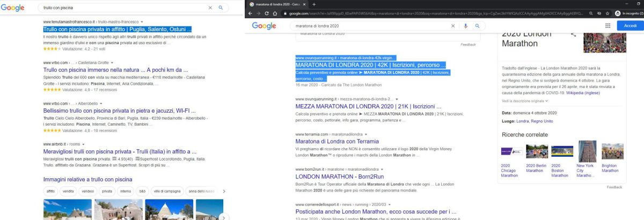This screenshot has width=644, height=220.
Task: Show more image filter chips with the chevron
Action: click(224, 191)
